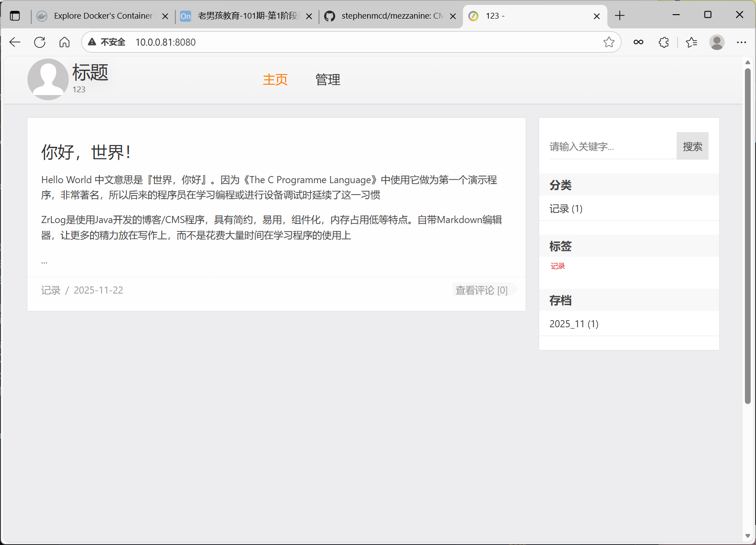Viewport: 756px width, 545px height.
Task: Open a new tab with the plus button
Action: click(x=619, y=16)
